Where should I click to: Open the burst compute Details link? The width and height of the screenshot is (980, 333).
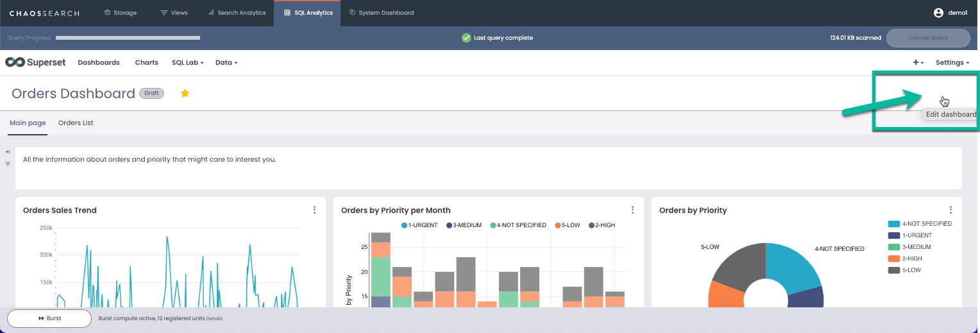[x=214, y=318]
